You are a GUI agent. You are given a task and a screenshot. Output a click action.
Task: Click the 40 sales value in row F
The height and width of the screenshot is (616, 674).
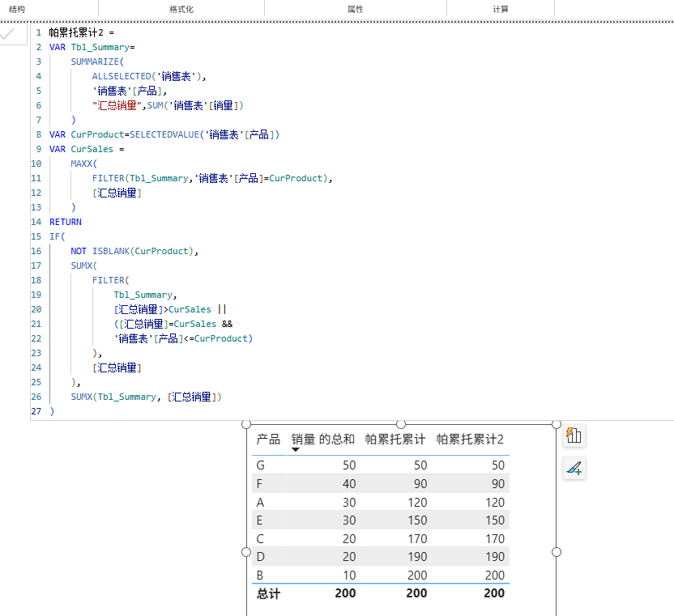coord(349,484)
